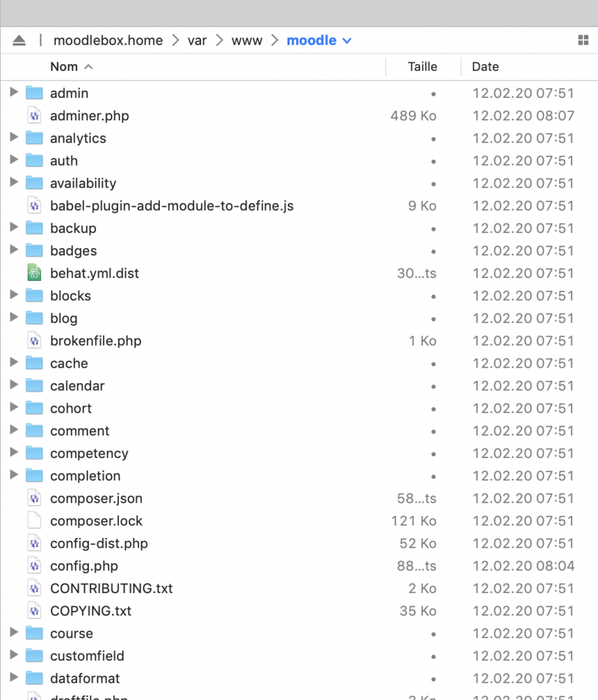This screenshot has width=598, height=700.
Task: Click the blocks folder icon
Action: point(34,296)
